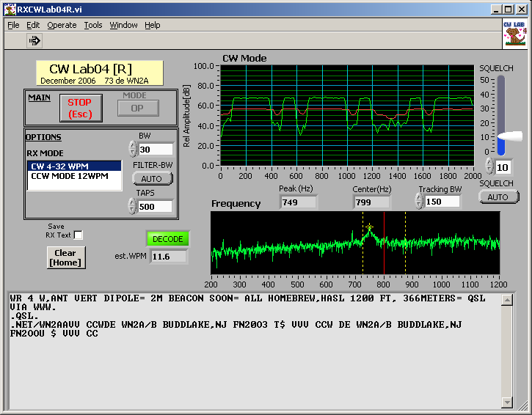This screenshot has width=532, height=415.
Task: Click the decoded text area scroll down arrow
Action: tap(508, 403)
